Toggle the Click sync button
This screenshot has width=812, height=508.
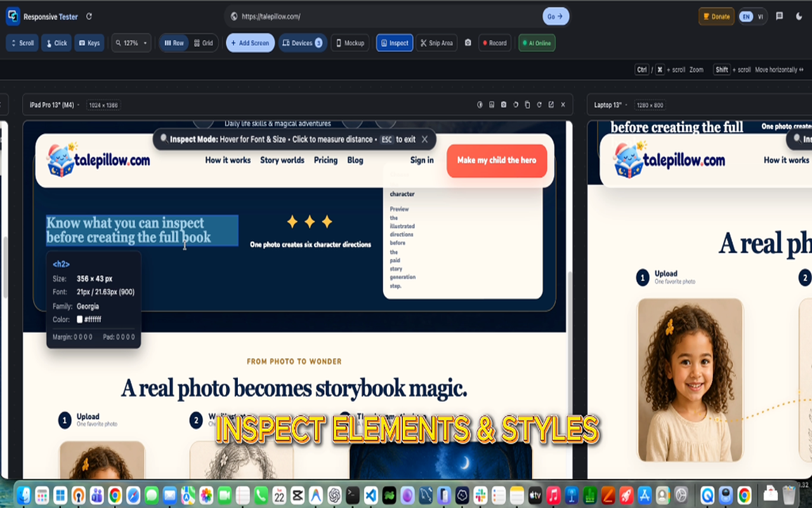click(x=56, y=43)
